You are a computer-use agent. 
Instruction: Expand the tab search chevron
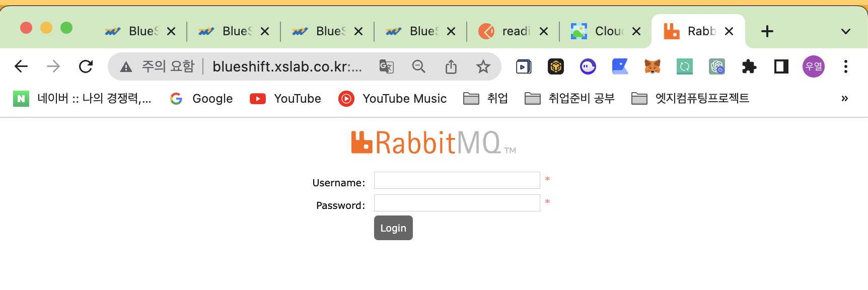(x=845, y=32)
